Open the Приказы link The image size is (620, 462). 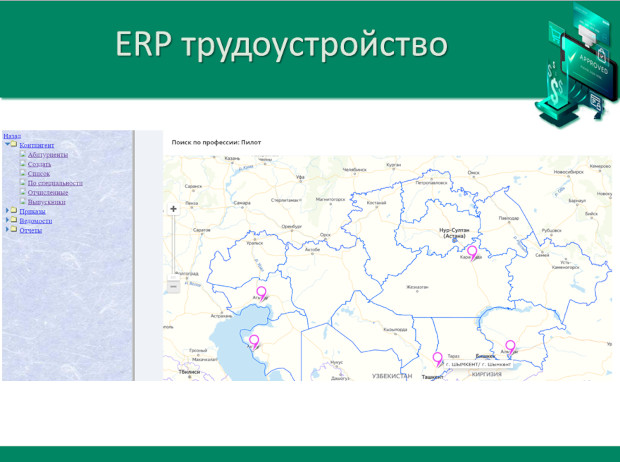[x=32, y=212]
